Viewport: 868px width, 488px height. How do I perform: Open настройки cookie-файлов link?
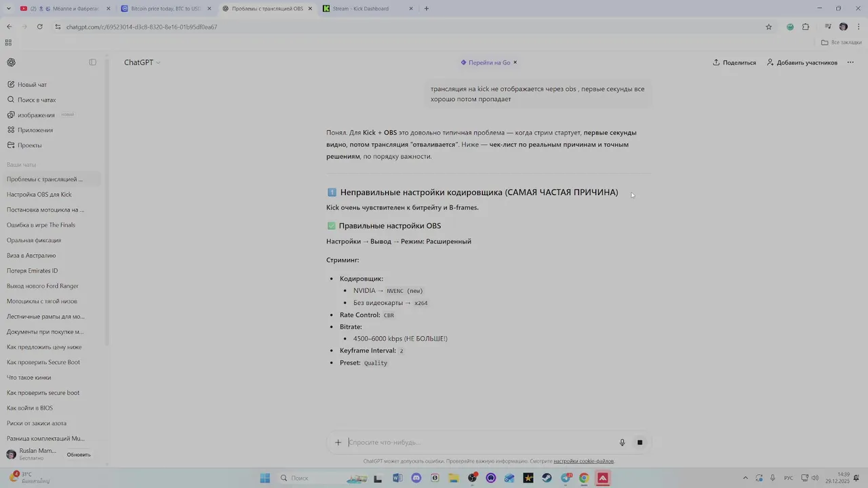583,461
